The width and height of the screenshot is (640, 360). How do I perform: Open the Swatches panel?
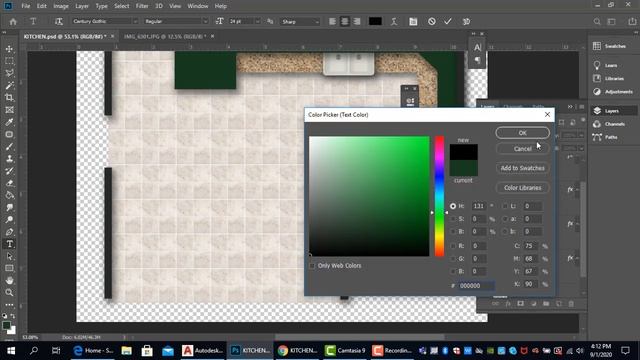(x=610, y=46)
